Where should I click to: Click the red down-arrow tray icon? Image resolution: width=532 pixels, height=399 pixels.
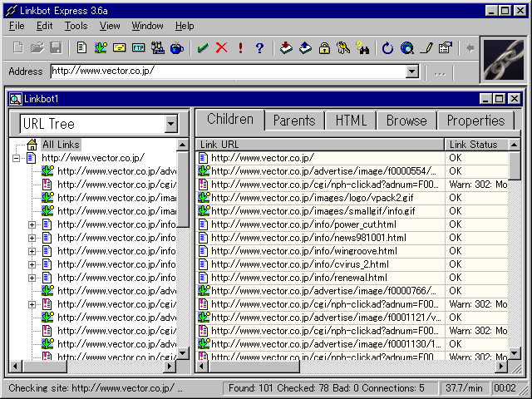286,48
